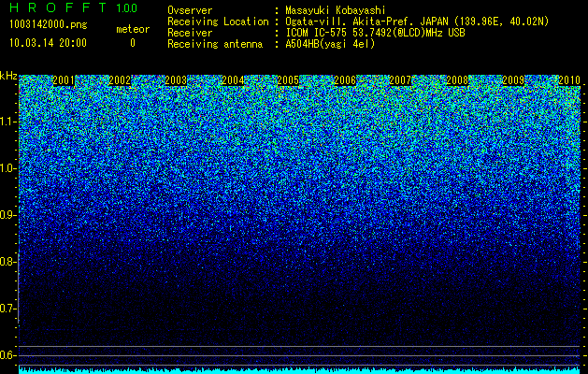Screen dimensions: 588x374
Task: Click the meteor count value 0
Action: pos(133,43)
